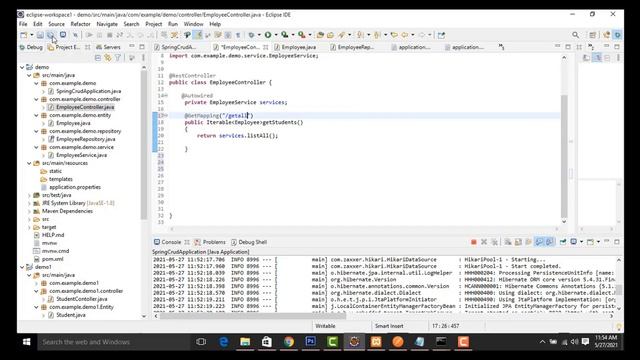Screen dimensions: 640x360
Task: Toggle Mark Occurrences in main toolbar
Action: (198, 35)
